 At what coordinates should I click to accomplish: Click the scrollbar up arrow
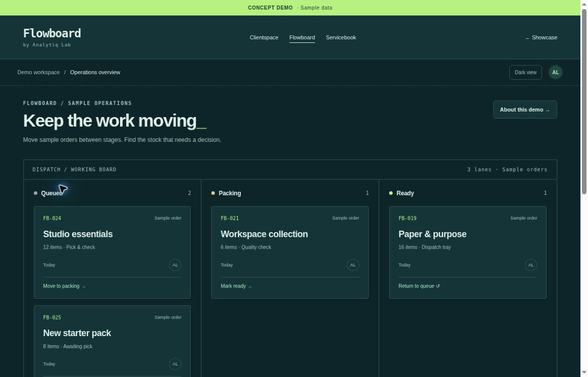(584, 4)
